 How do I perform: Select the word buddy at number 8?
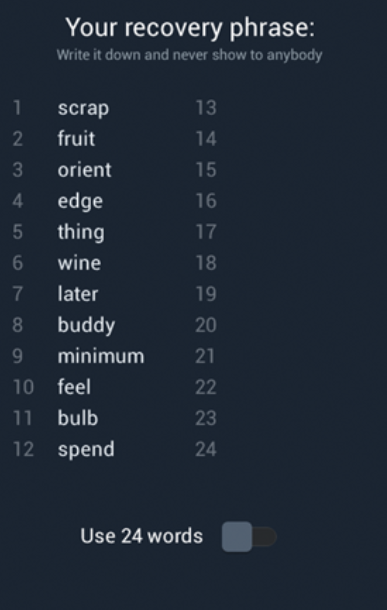[x=86, y=325]
